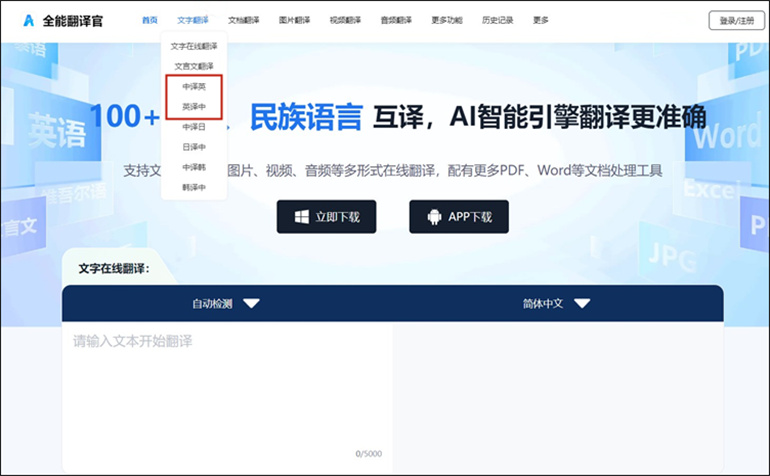Select 文言文翻译 from the dropdown list
The image size is (770, 476).
[x=194, y=66]
